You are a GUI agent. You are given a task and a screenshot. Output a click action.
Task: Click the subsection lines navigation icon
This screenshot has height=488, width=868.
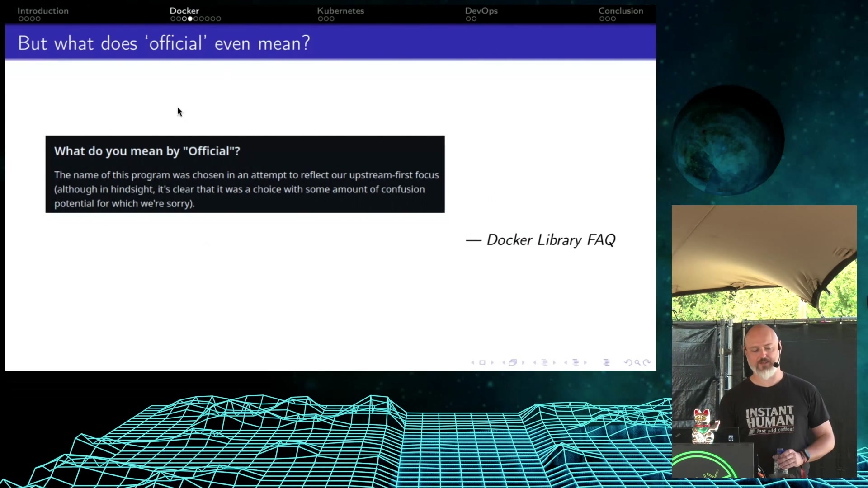(544, 362)
